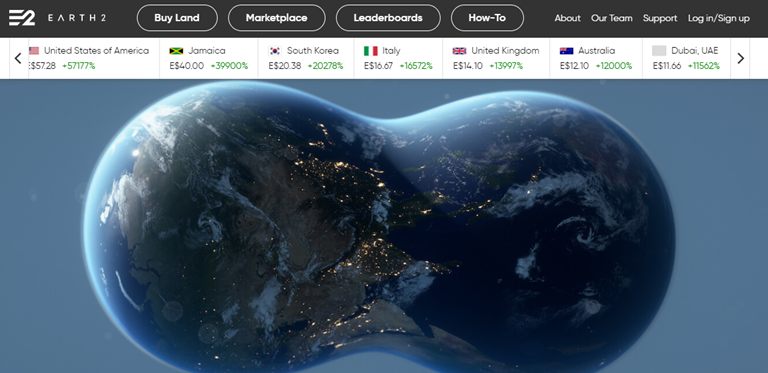This screenshot has width=768, height=373.
Task: Click the Earth 2 logo icon
Action: pos(22,18)
